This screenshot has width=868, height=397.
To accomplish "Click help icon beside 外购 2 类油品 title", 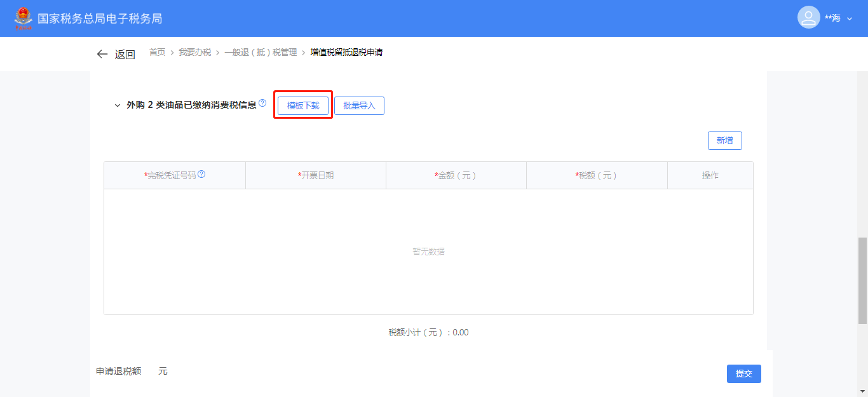I will click(x=262, y=103).
